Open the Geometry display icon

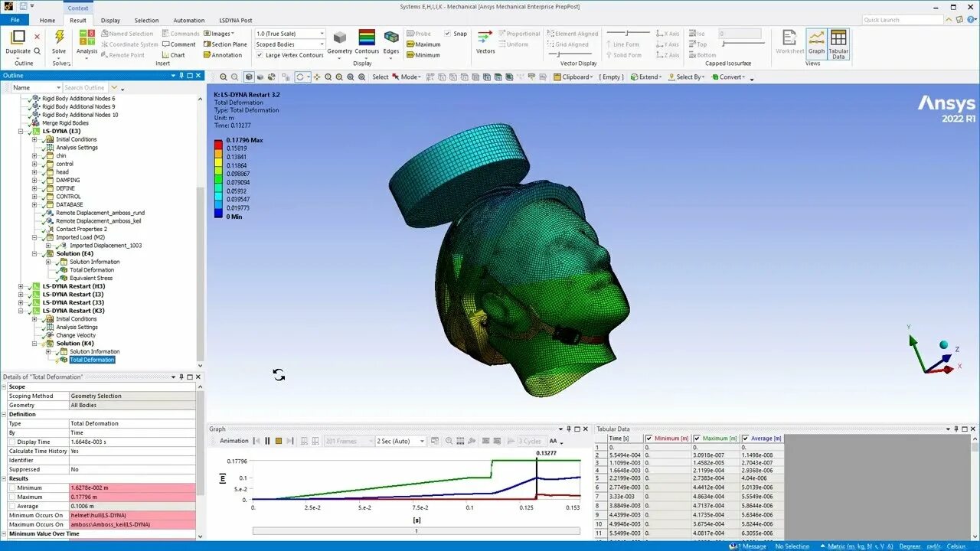[340, 37]
